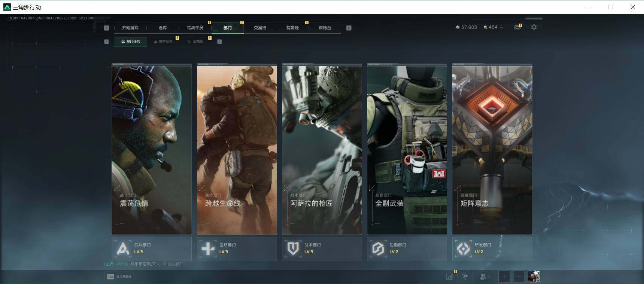The height and width of the screenshot is (284, 644).
Task: Open the 特战干员 tab
Action: pos(195,28)
